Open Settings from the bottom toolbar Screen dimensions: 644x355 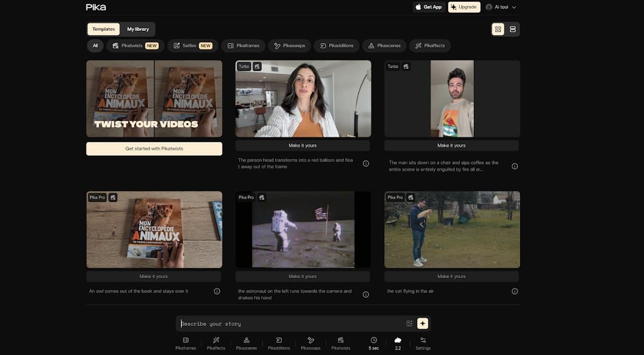click(x=423, y=342)
